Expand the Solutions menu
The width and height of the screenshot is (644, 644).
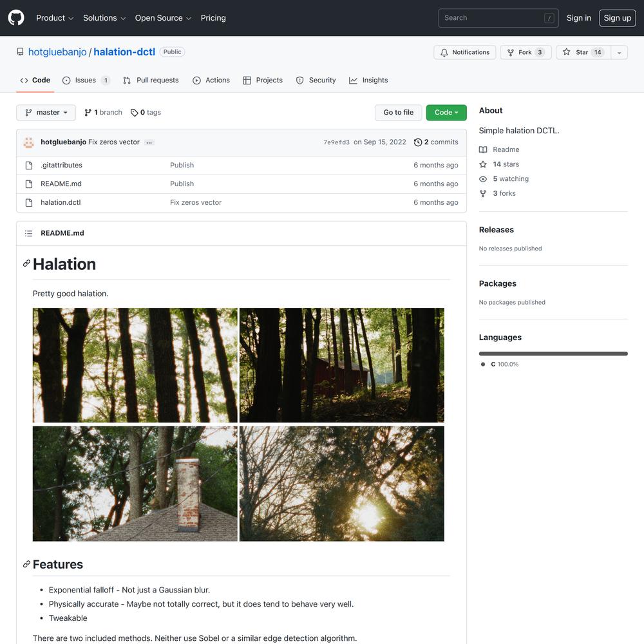pos(104,18)
